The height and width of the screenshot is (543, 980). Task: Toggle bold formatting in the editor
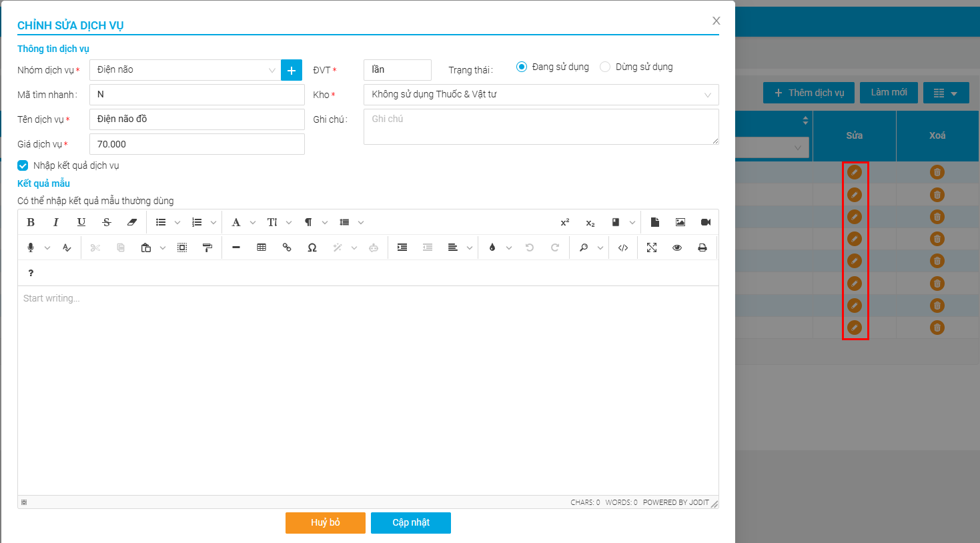(x=31, y=222)
